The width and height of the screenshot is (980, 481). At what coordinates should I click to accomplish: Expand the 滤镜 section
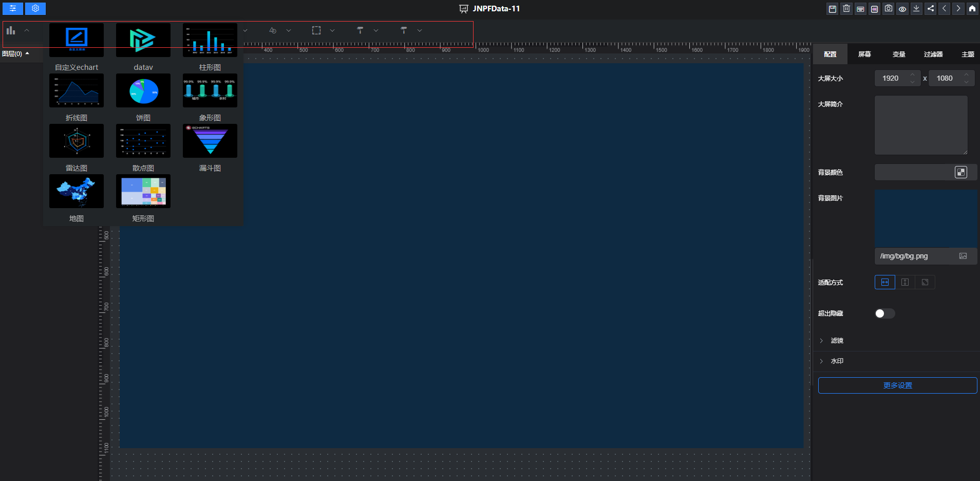pyautogui.click(x=837, y=341)
